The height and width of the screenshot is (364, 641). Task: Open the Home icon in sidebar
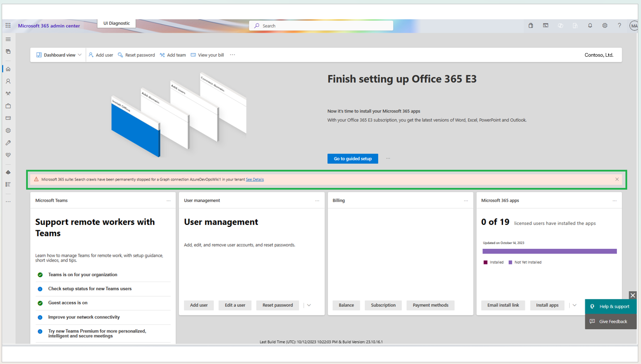coord(8,69)
